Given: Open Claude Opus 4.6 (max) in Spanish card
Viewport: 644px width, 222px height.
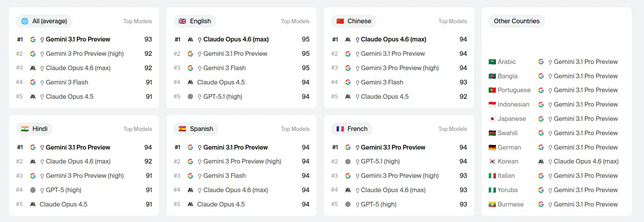Looking at the screenshot, I should pos(235,190).
